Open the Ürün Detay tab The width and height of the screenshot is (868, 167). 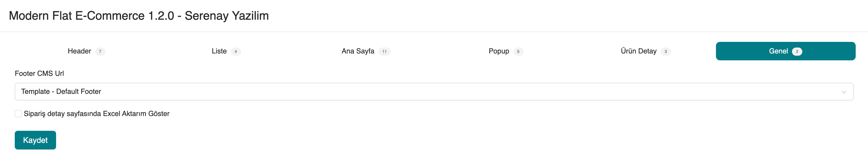tap(638, 51)
